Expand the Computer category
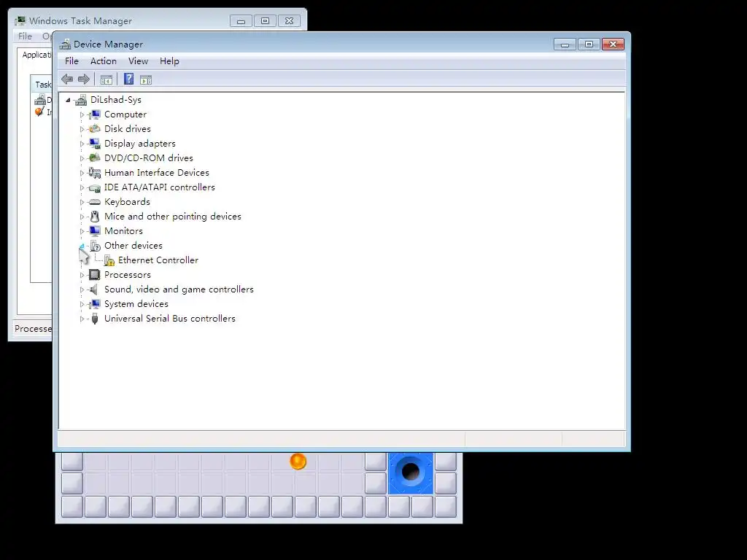The height and width of the screenshot is (560, 747). pos(82,114)
